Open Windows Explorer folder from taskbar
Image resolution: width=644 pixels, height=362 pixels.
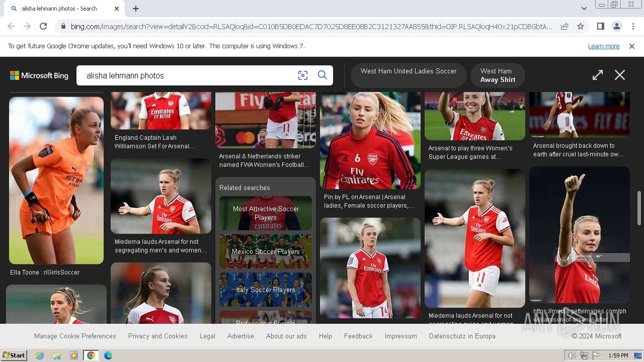(x=57, y=355)
